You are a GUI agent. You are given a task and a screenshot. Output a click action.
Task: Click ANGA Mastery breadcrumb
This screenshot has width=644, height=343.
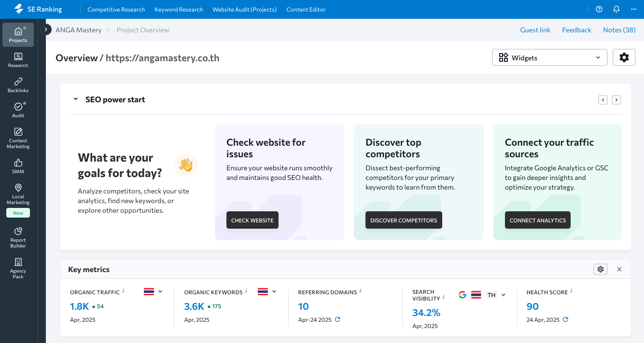tap(79, 30)
